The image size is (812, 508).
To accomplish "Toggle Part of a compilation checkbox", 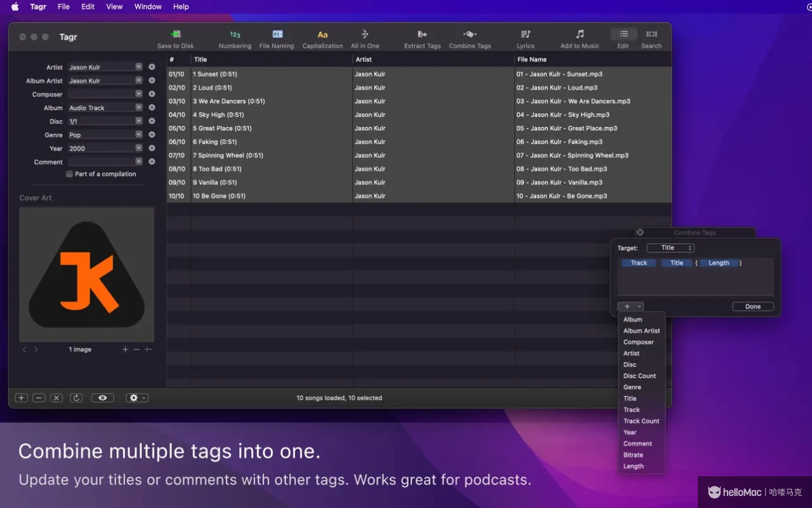I will (70, 174).
